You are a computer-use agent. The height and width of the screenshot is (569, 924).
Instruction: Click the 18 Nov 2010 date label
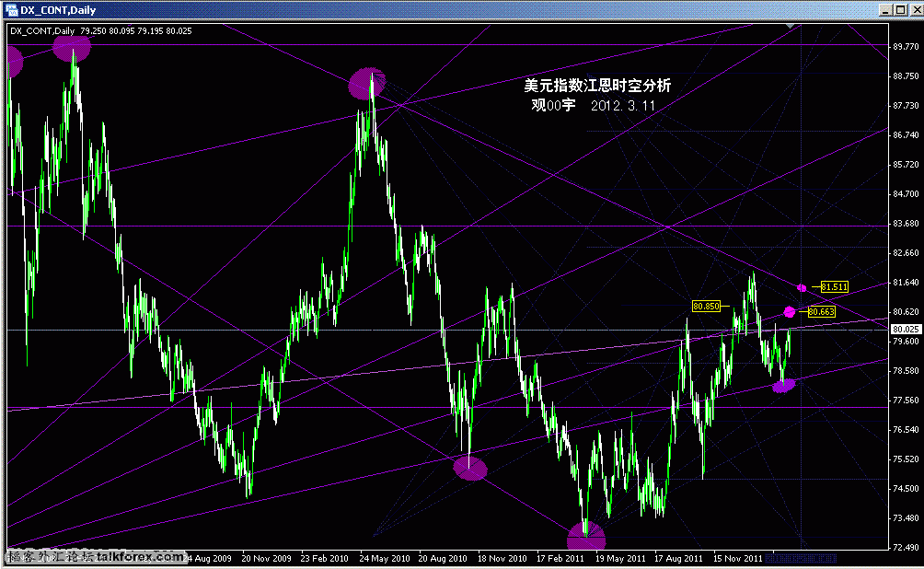tap(502, 558)
